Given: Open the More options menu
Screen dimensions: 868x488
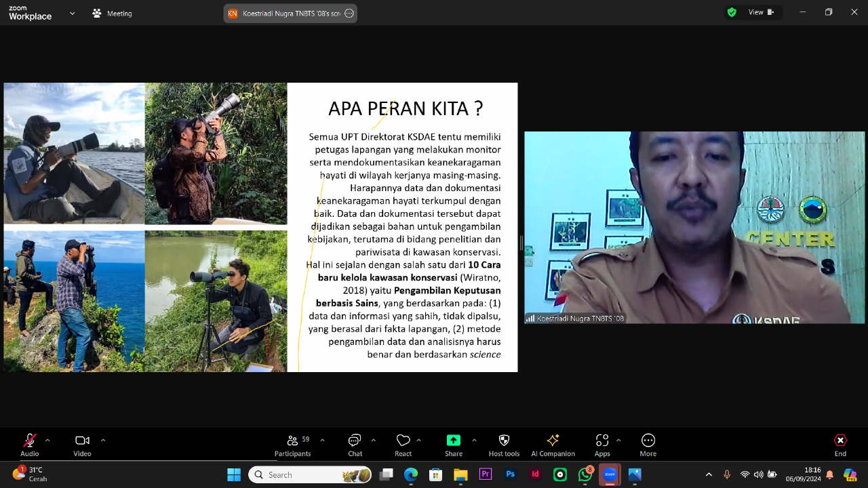Looking at the screenshot, I should pyautogui.click(x=648, y=445).
